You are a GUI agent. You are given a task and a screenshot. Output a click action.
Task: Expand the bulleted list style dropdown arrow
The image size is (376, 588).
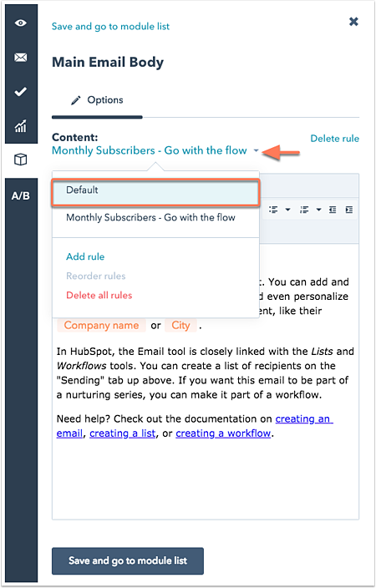pos(287,210)
